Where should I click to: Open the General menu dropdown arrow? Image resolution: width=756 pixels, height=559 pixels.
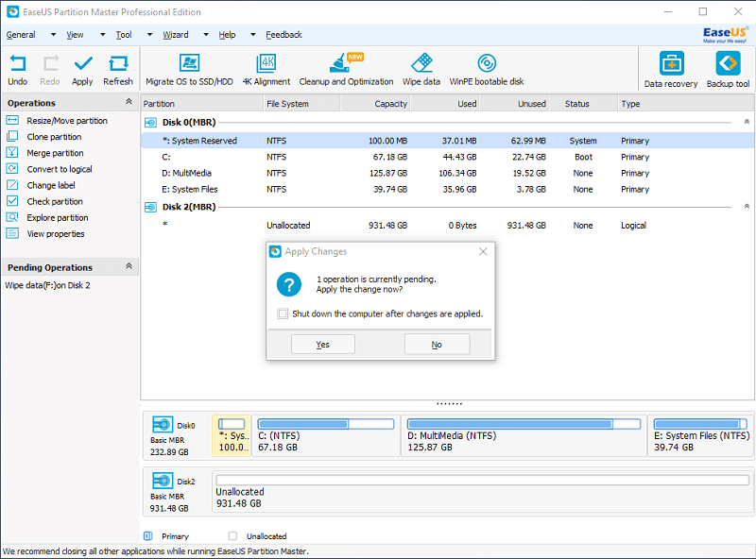(x=54, y=35)
